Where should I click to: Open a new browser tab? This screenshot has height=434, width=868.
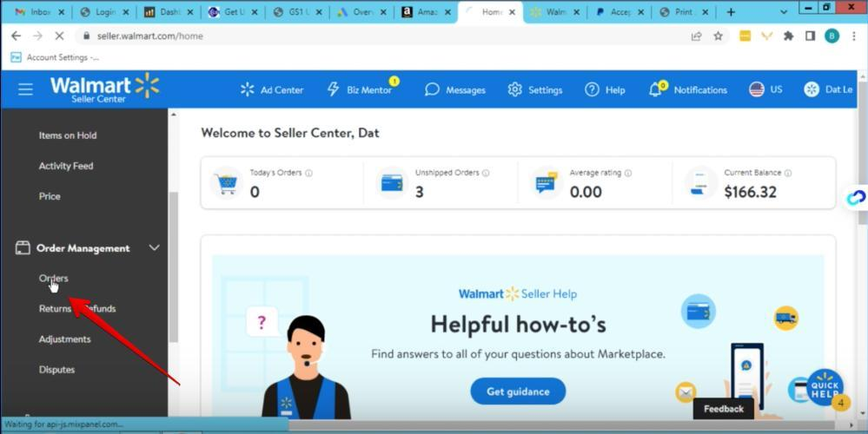click(731, 12)
